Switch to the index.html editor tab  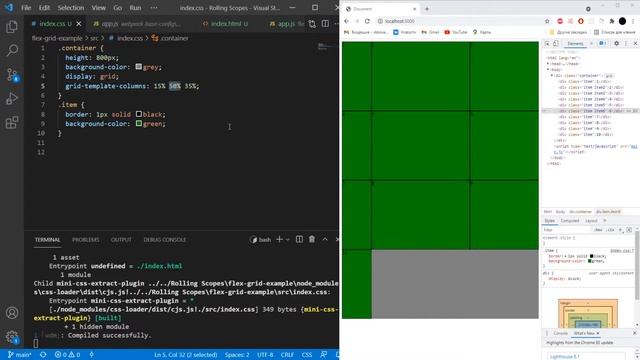coord(225,24)
